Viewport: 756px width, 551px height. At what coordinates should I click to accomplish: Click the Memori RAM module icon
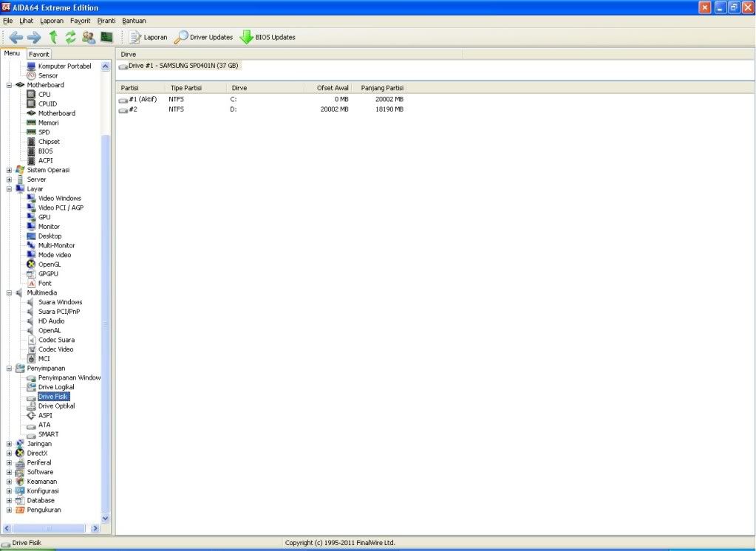coord(31,123)
